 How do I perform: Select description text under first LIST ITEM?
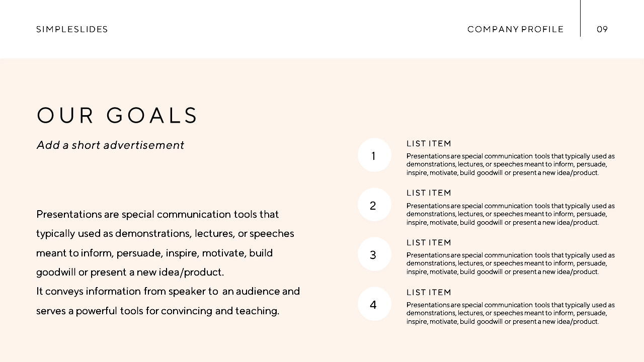coord(511,164)
